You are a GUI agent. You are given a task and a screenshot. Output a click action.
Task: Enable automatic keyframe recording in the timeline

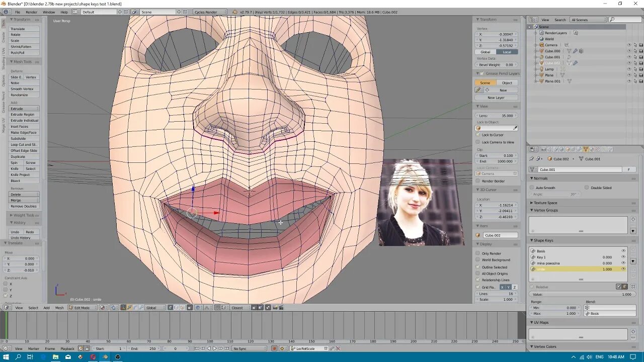click(x=274, y=348)
